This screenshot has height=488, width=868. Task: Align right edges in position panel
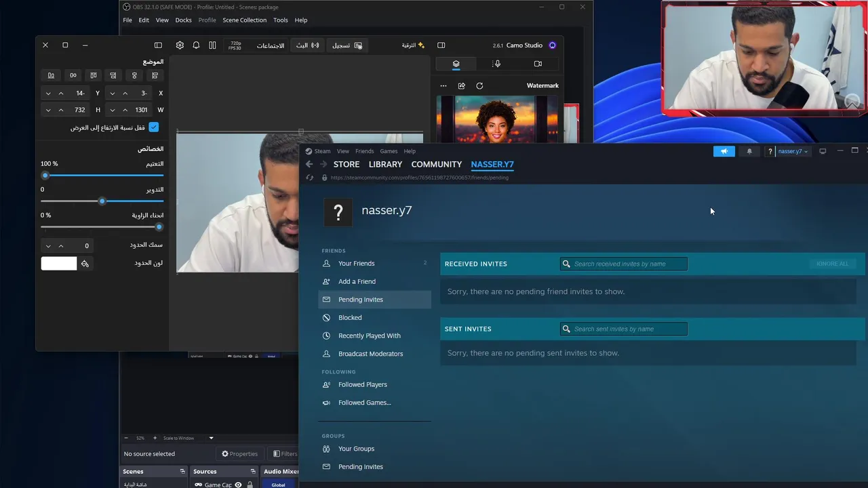113,75
